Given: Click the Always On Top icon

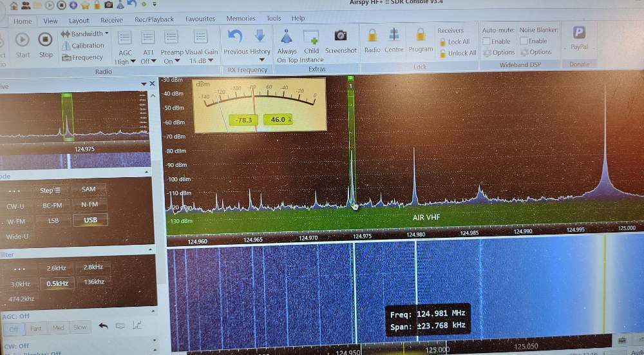Looking at the screenshot, I should coord(287,37).
